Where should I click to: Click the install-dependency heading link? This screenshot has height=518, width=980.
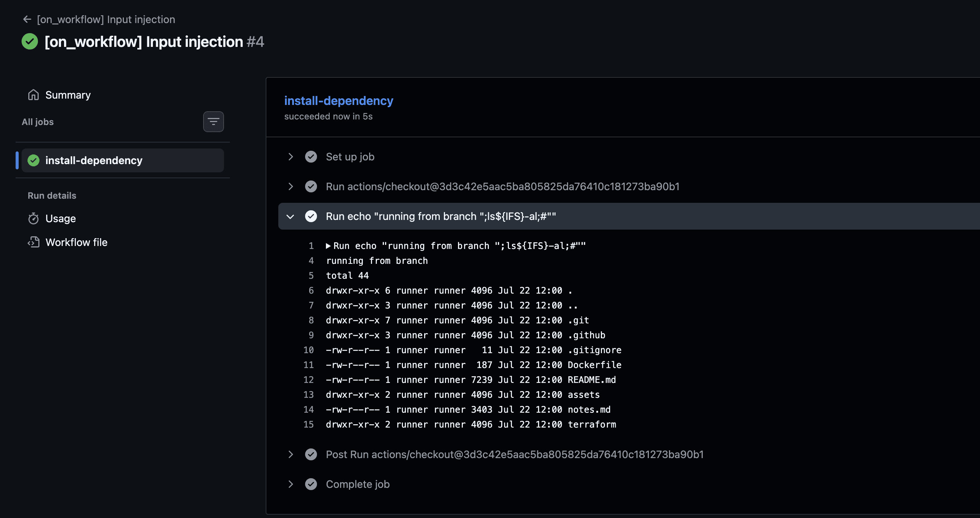[339, 100]
